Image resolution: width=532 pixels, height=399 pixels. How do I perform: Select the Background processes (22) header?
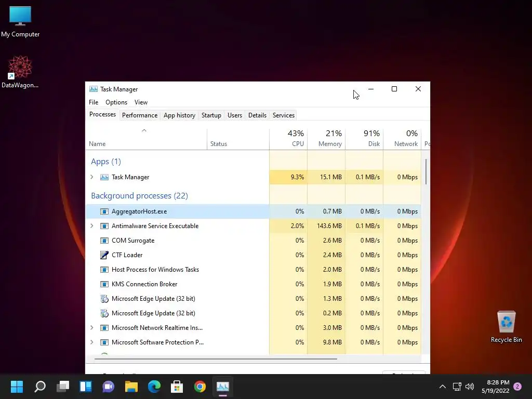click(139, 196)
